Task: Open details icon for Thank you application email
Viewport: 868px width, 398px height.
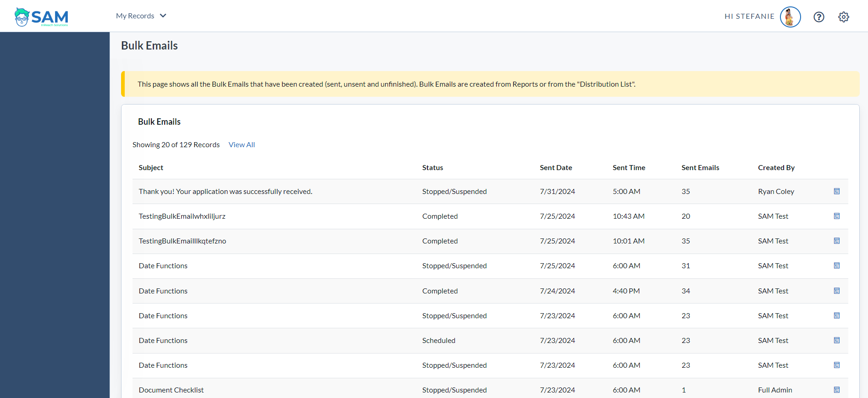Action: (836, 191)
